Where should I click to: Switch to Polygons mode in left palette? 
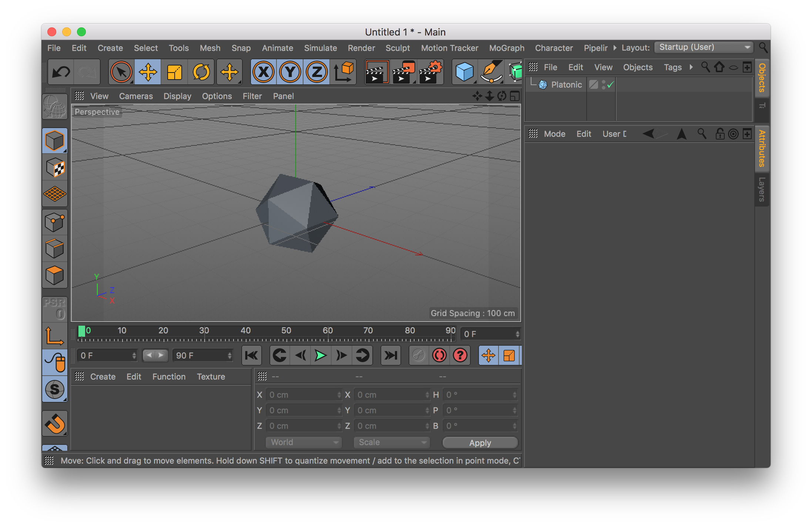pos(55,275)
